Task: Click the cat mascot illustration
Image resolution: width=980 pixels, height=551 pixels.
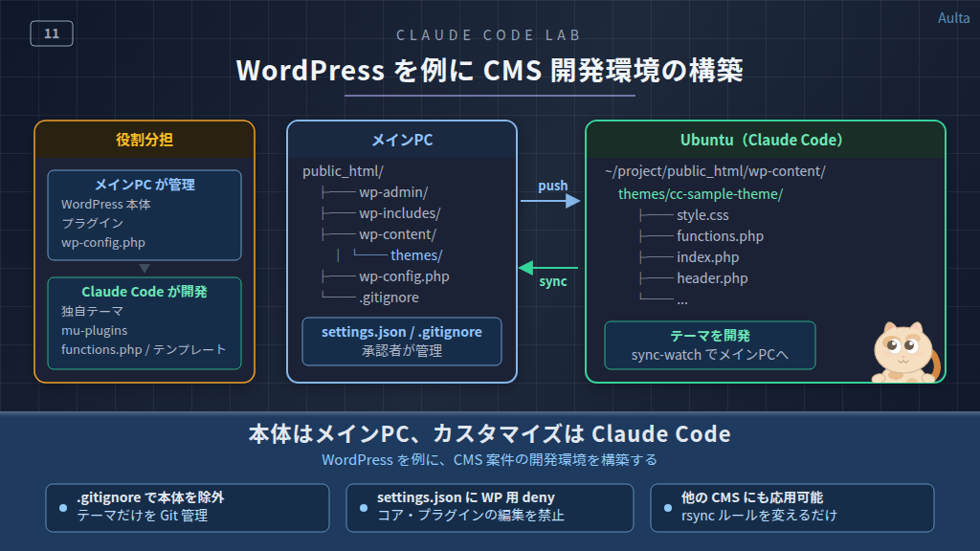Action: click(x=906, y=352)
